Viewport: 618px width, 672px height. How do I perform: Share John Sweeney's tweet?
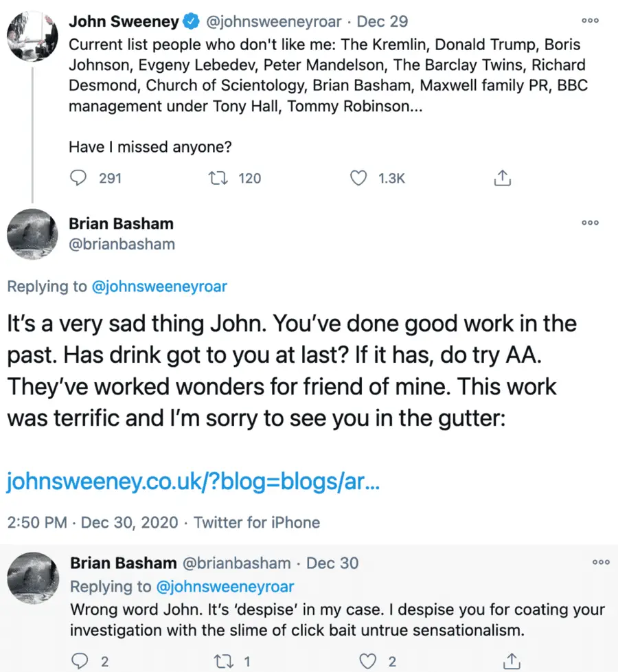click(x=502, y=179)
